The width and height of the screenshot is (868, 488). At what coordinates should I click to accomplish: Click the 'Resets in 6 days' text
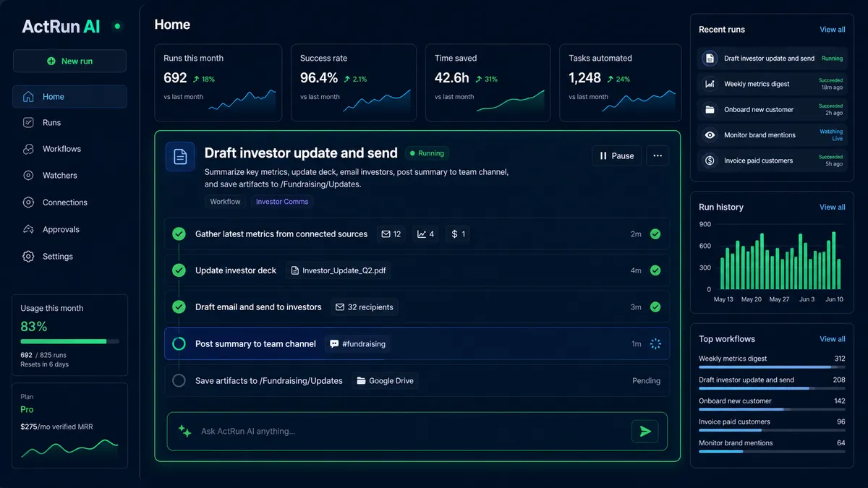tap(44, 364)
